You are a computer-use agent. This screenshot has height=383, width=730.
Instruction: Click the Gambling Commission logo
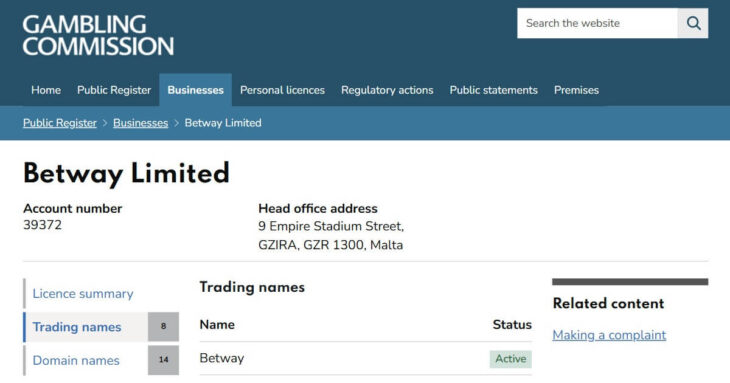98,35
